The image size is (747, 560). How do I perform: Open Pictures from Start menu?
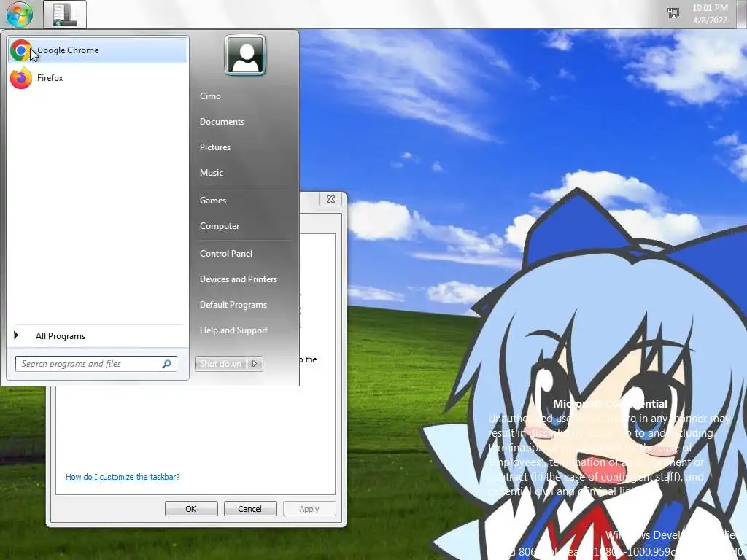tap(215, 147)
